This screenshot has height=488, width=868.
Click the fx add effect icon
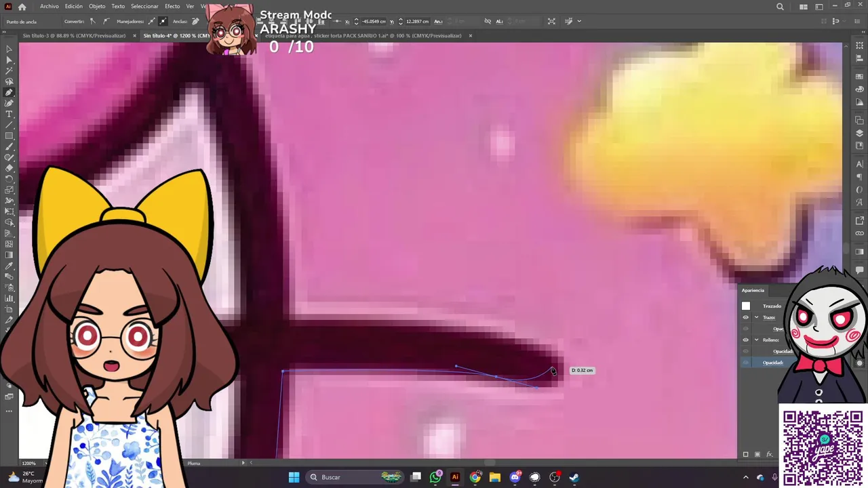click(x=769, y=454)
